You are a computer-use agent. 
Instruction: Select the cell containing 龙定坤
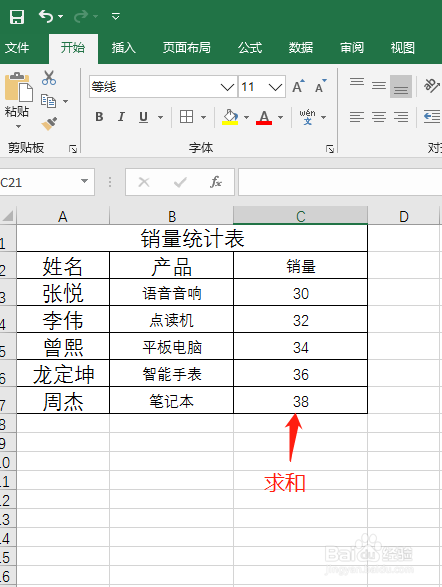(63, 374)
